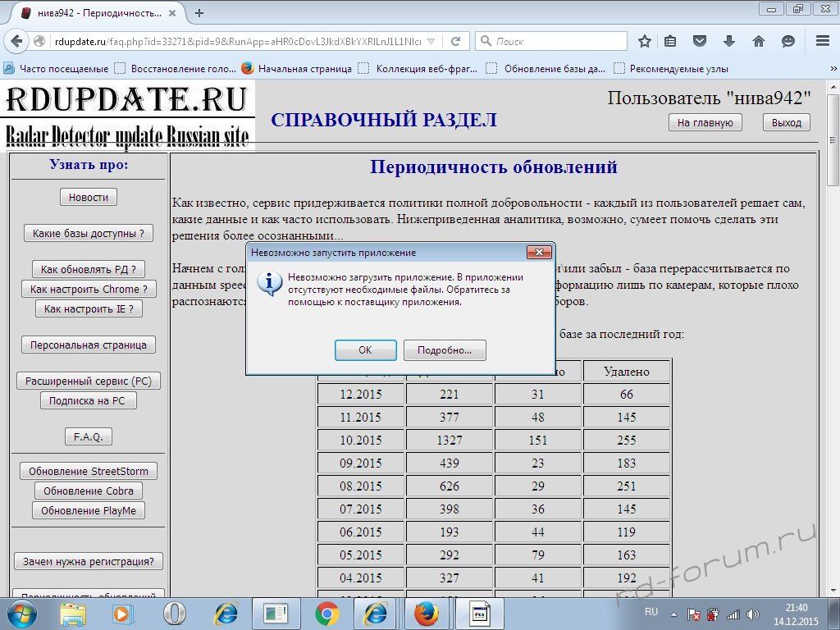Screen dimensions: 840x630
Task: Bookmark this page with the star icon
Action: point(645,41)
